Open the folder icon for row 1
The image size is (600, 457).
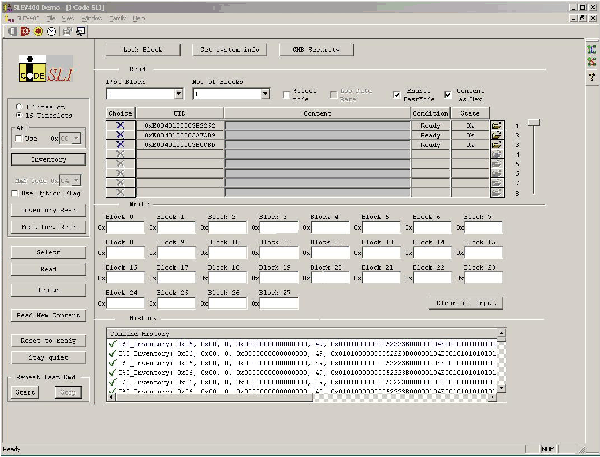(496, 126)
